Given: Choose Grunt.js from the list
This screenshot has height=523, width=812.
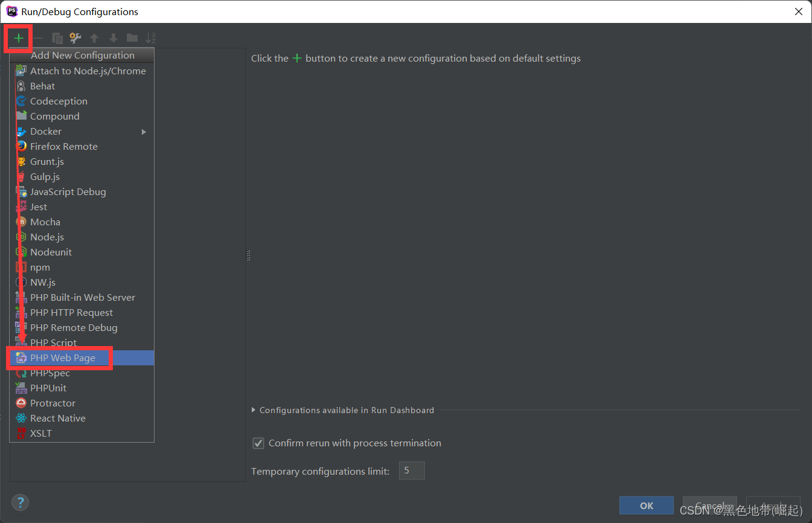Looking at the screenshot, I should pos(82,161).
